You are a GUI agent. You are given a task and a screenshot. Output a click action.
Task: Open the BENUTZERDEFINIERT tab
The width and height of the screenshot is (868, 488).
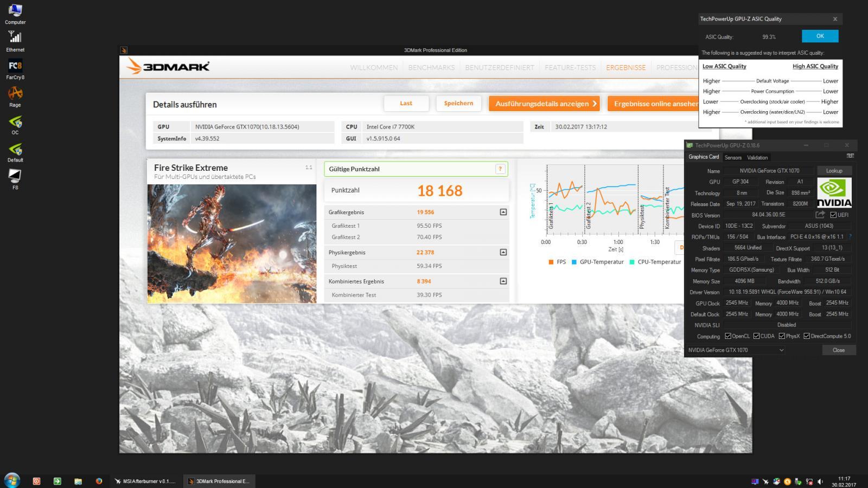(500, 68)
